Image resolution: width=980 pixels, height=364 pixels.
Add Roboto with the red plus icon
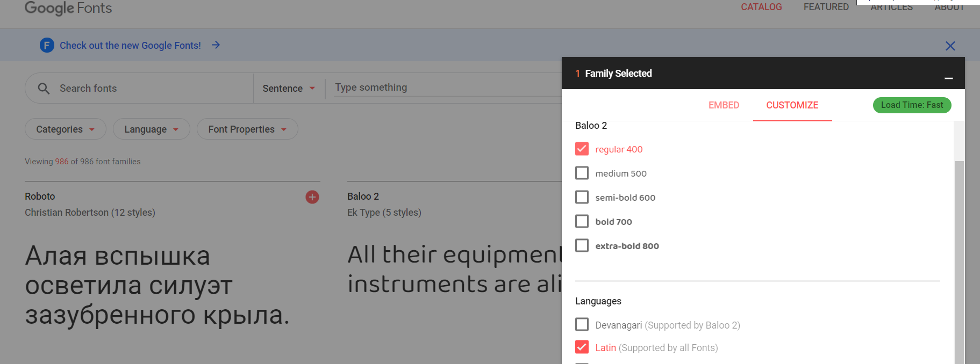tap(312, 197)
